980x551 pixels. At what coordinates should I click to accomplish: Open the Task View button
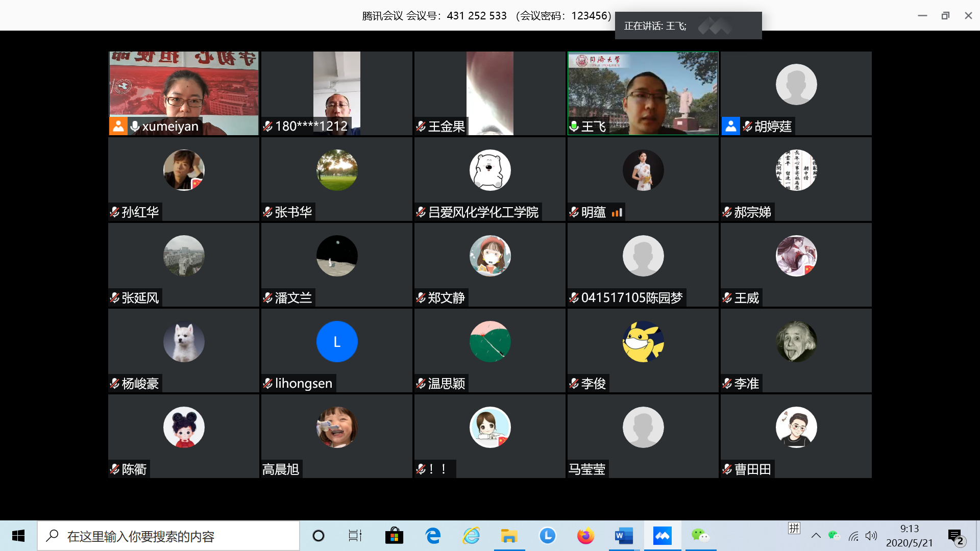point(355,536)
